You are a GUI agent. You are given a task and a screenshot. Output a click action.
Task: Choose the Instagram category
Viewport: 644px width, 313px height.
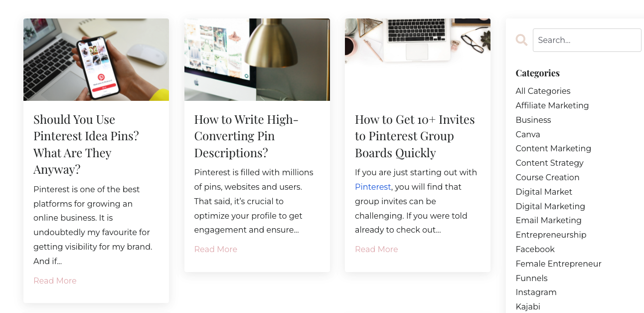[x=536, y=292]
